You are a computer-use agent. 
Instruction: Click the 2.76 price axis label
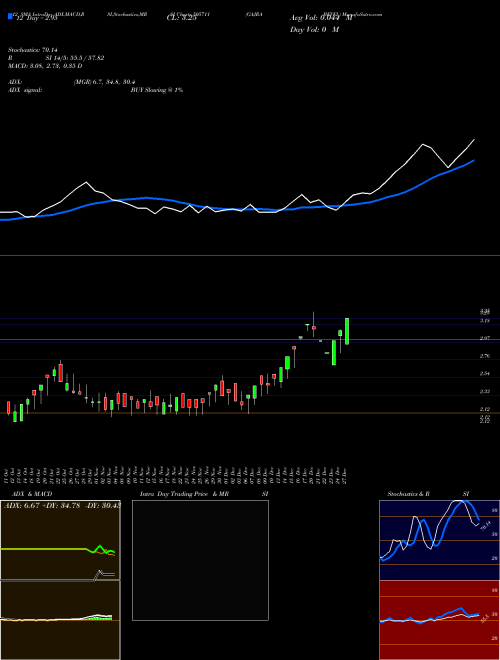(x=484, y=356)
